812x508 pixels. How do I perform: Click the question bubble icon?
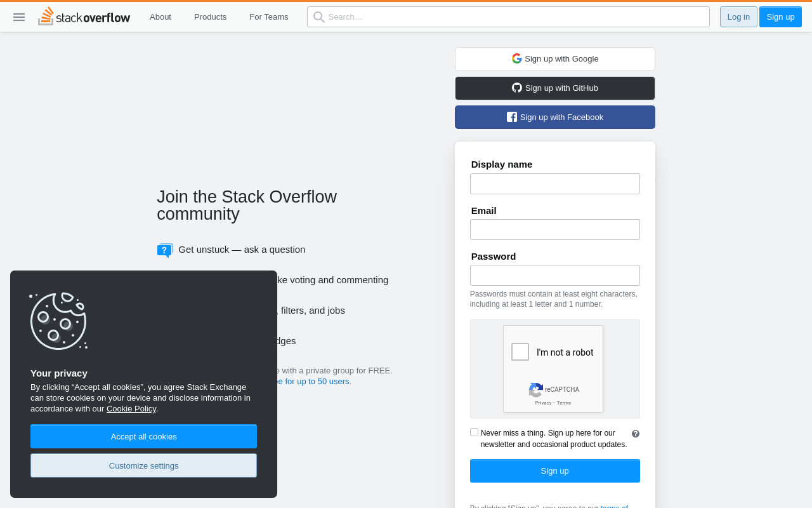[x=165, y=250]
